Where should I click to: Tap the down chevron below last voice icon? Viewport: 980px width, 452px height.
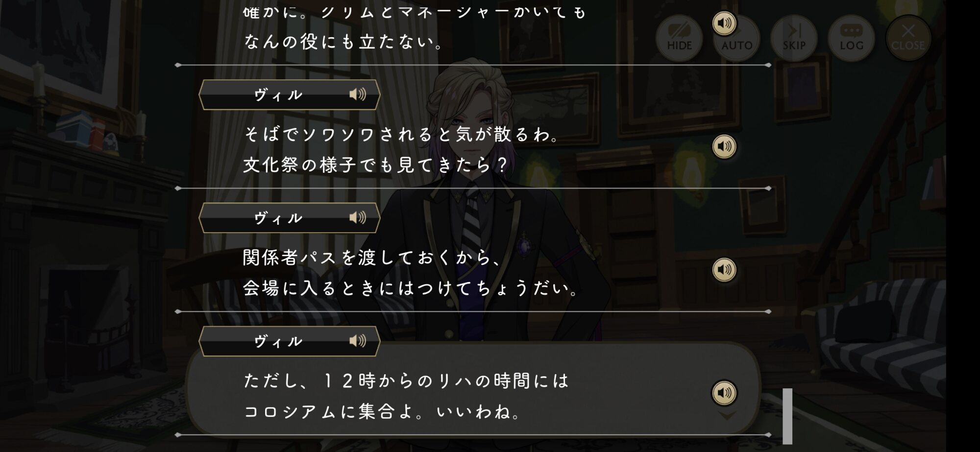pyautogui.click(x=727, y=416)
